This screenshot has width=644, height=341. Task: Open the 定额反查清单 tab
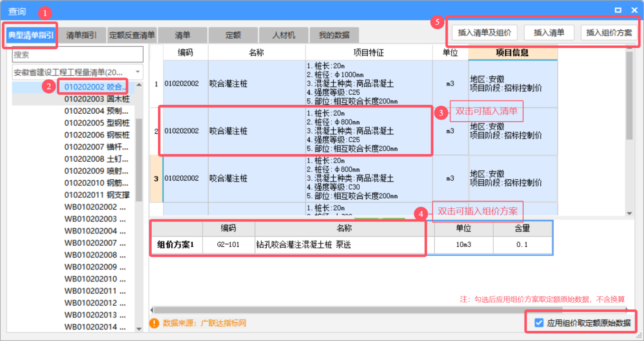[x=132, y=35]
